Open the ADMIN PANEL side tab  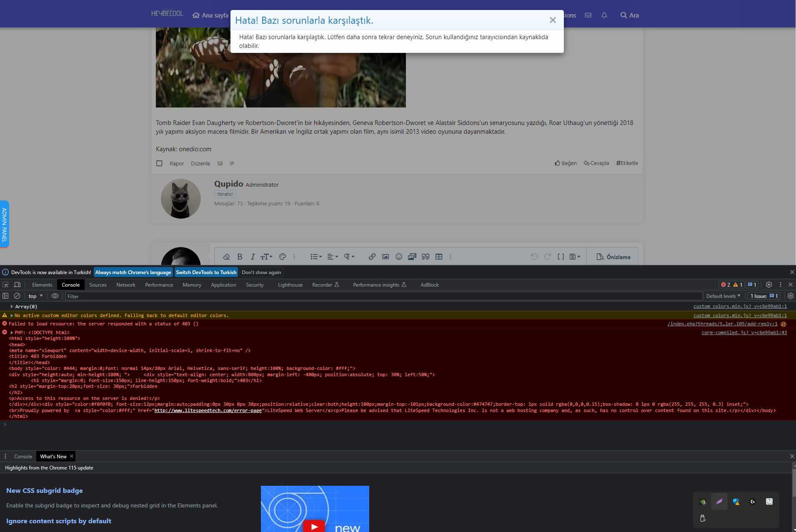tap(4, 225)
